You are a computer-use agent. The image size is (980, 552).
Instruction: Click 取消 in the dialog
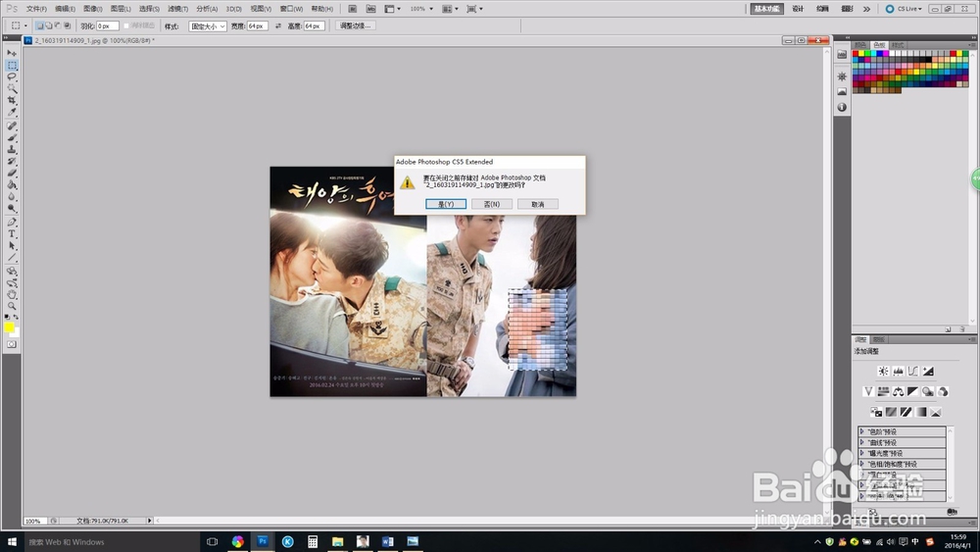(537, 204)
